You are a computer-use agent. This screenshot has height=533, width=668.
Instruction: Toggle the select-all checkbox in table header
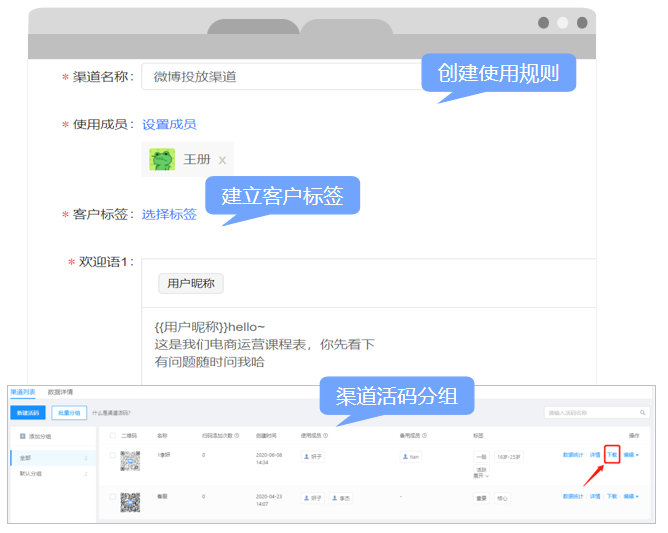[112, 436]
